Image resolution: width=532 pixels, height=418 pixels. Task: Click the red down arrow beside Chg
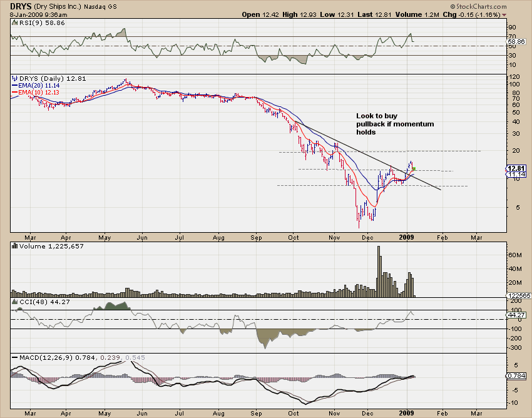[x=504, y=15]
